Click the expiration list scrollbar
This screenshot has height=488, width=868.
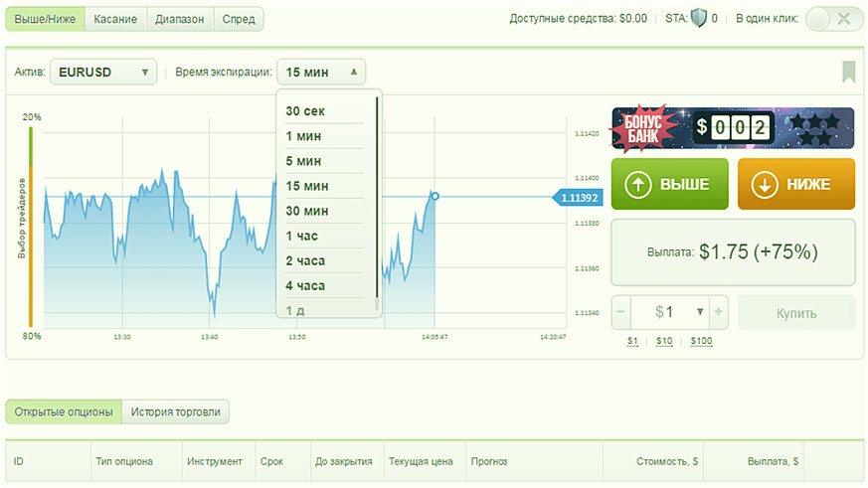click(x=377, y=199)
